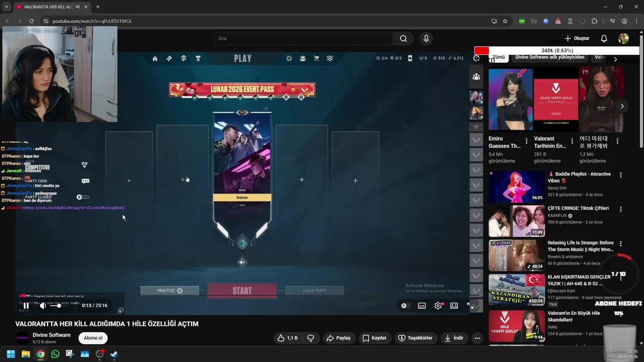
Task: Click the blue play extension icon
Action: (x=546, y=21)
